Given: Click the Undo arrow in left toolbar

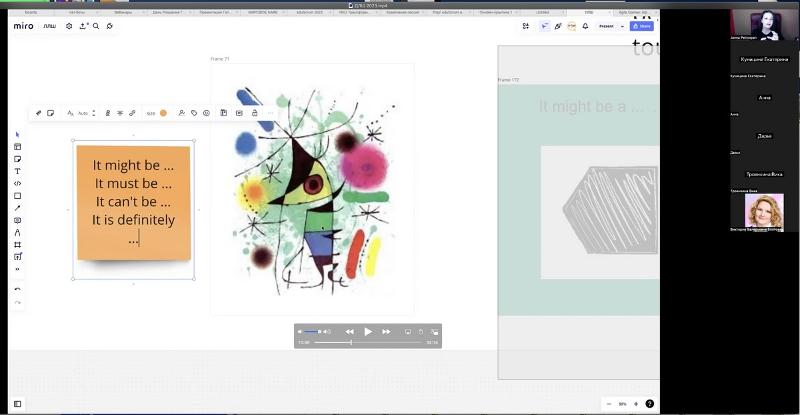Looking at the screenshot, I should [x=17, y=289].
